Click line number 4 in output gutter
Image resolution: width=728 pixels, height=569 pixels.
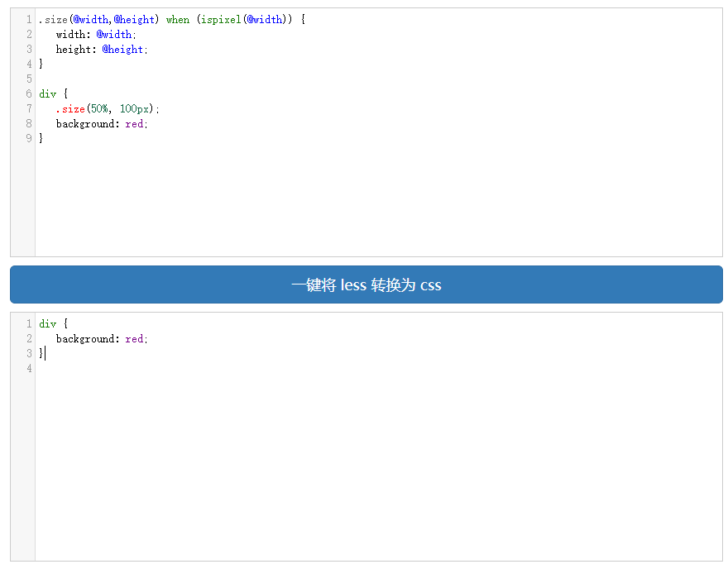[x=29, y=369]
